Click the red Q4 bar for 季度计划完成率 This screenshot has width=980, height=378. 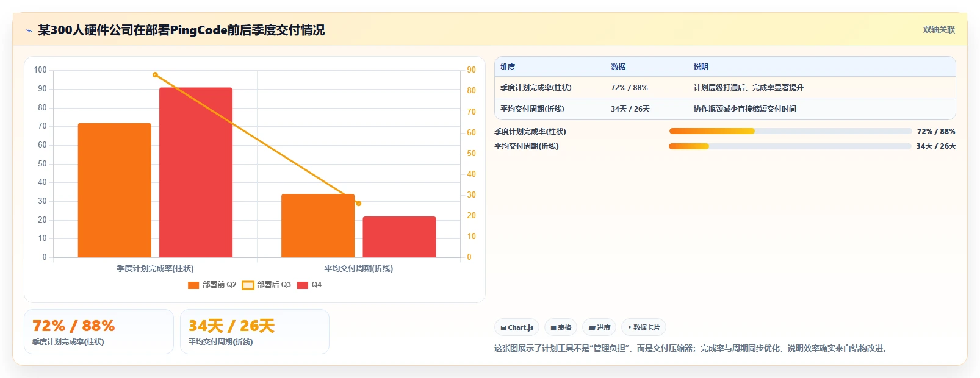tap(196, 173)
